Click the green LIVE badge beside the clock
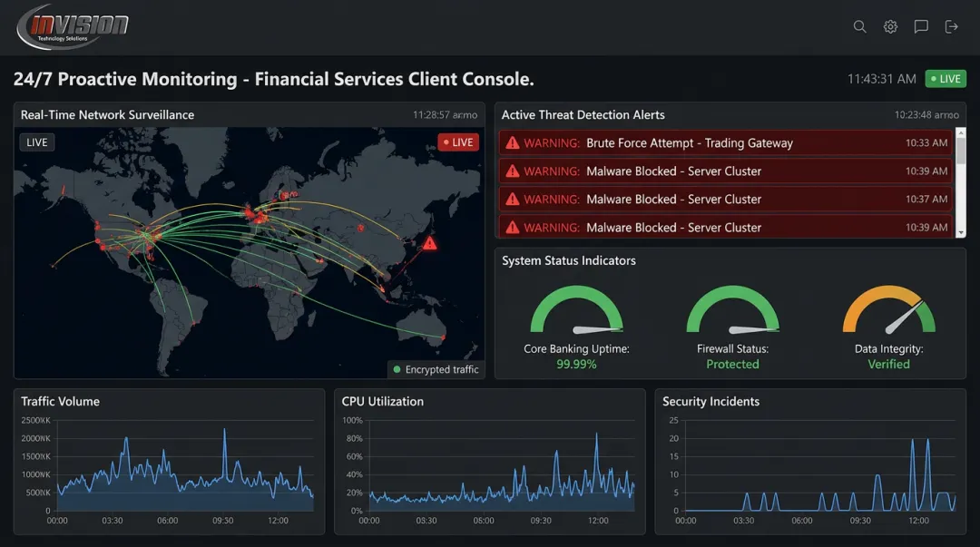Image resolution: width=980 pixels, height=547 pixels. [946, 79]
